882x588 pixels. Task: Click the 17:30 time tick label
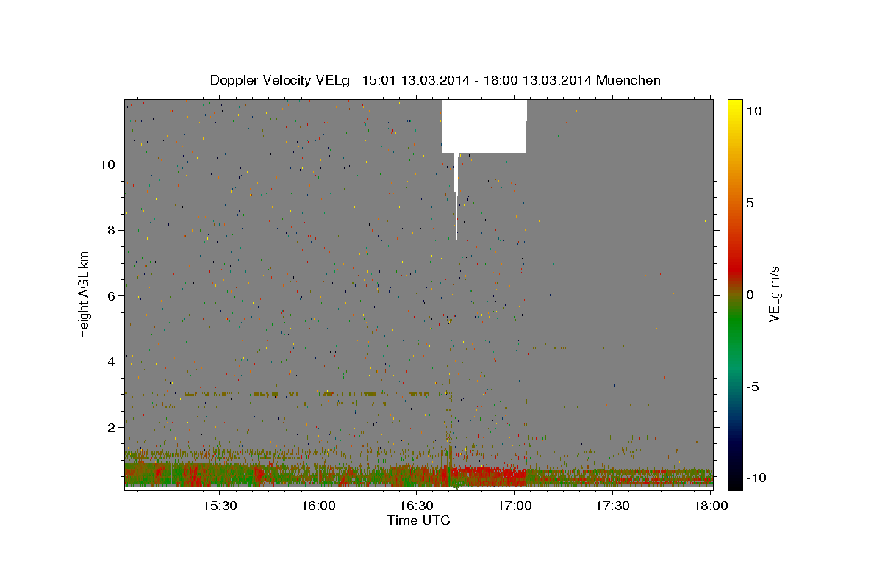coord(612,506)
